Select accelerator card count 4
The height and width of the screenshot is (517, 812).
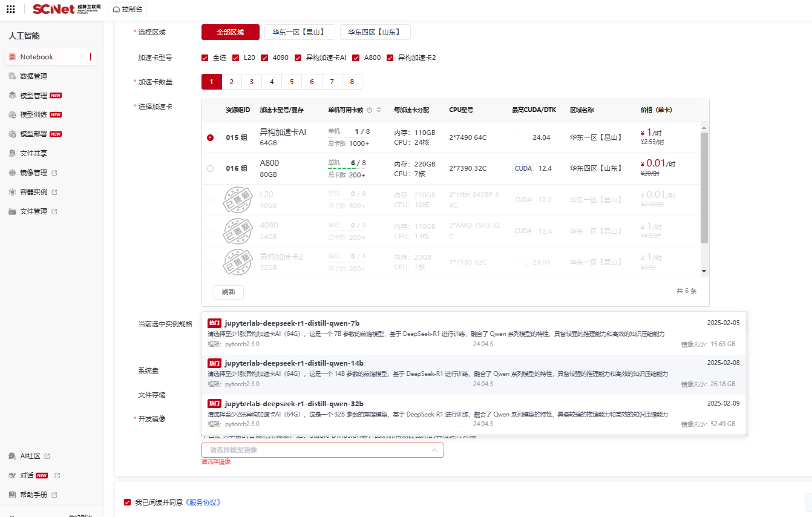click(x=272, y=82)
